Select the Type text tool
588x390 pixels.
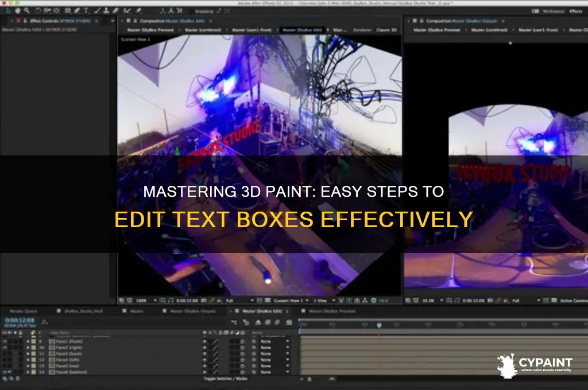click(x=86, y=11)
